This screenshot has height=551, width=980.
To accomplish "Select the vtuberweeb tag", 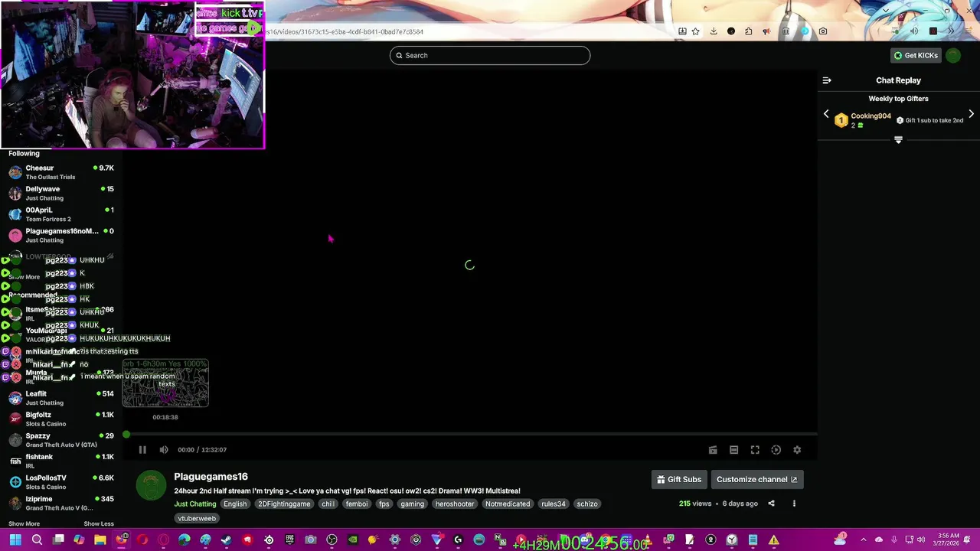I will point(197,519).
